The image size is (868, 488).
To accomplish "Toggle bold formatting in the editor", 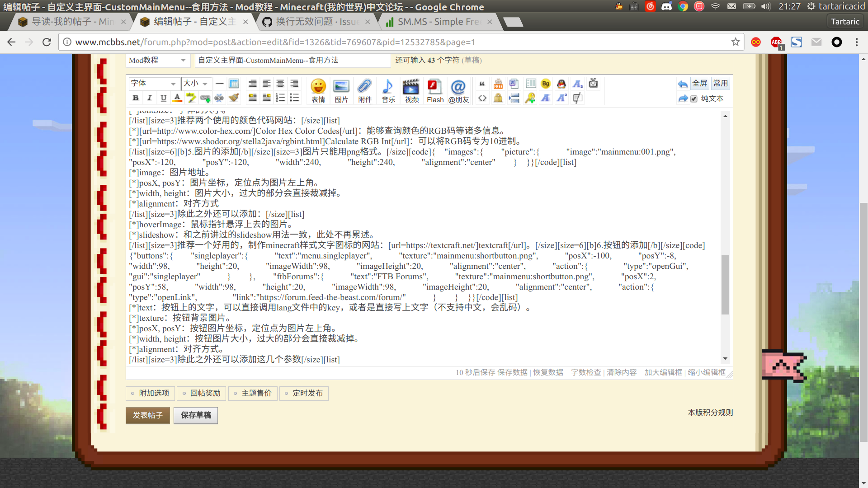I will pos(135,98).
